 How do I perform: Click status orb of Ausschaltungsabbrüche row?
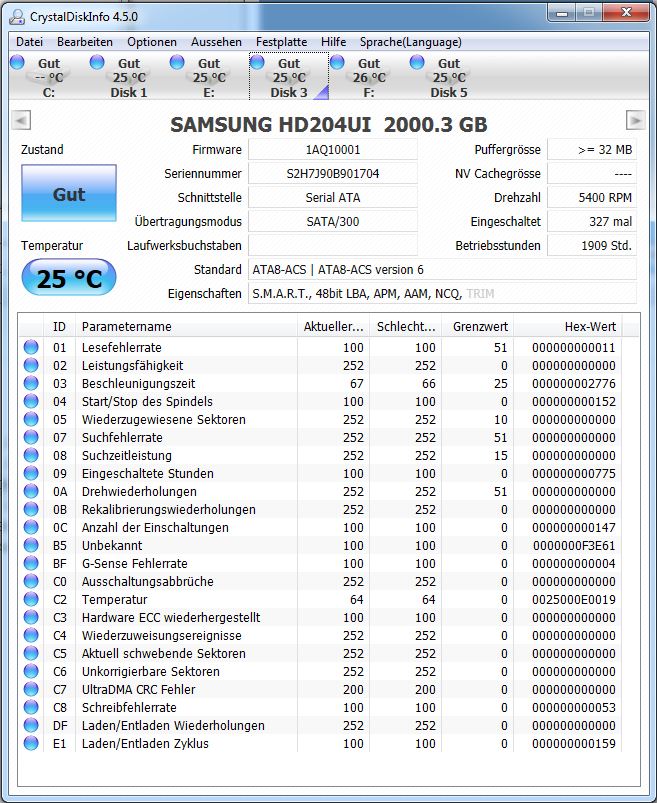coord(31,581)
